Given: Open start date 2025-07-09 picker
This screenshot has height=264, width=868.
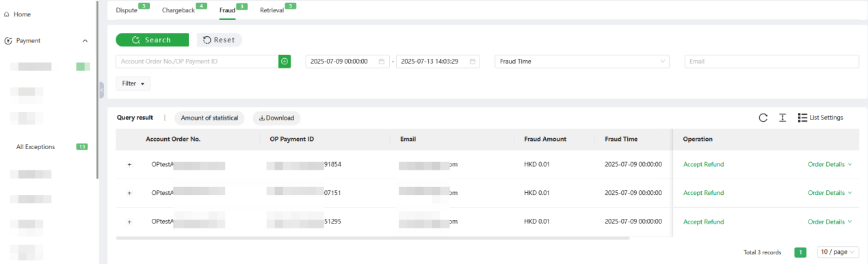Looking at the screenshot, I should coord(347,62).
